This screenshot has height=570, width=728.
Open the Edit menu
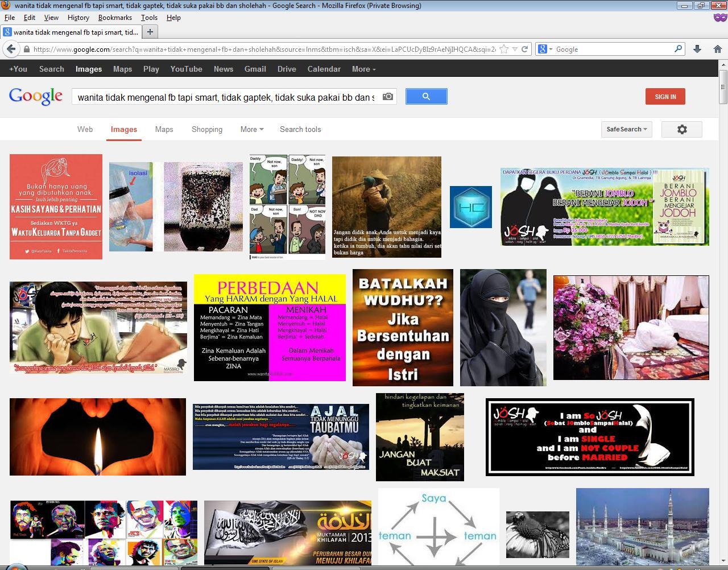click(x=30, y=18)
